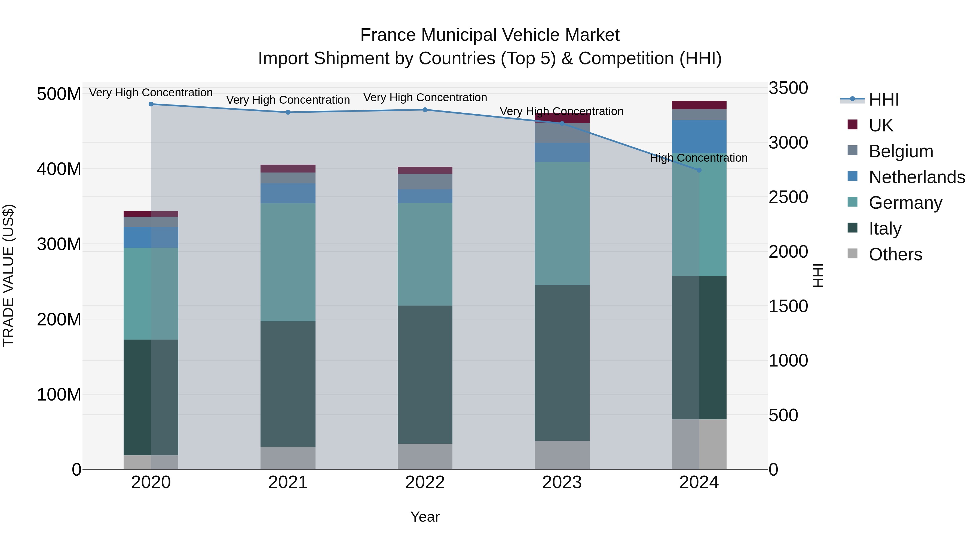Click the UK segment atop 2024 bar
Image resolution: width=980 pixels, height=551 pixels.
pos(699,105)
